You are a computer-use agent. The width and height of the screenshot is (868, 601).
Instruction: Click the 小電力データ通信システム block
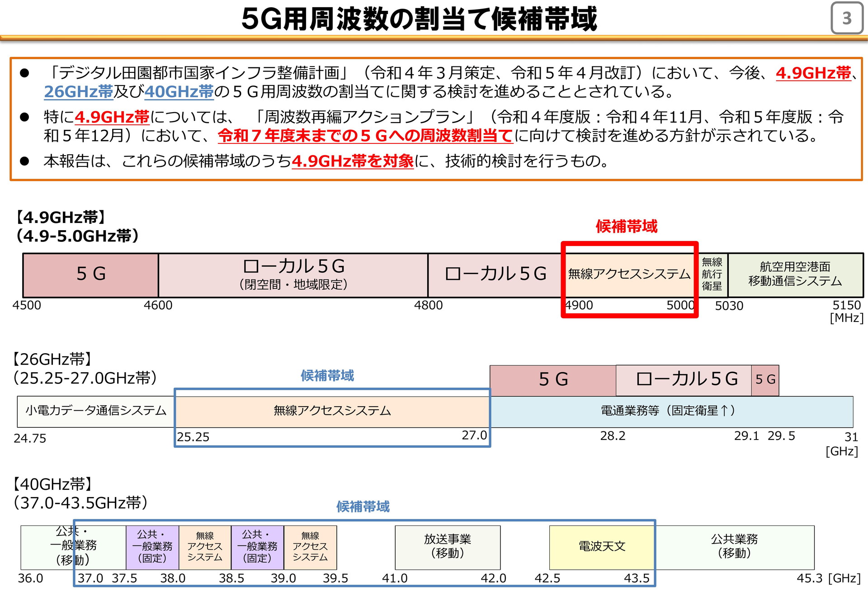pyautogui.click(x=96, y=411)
